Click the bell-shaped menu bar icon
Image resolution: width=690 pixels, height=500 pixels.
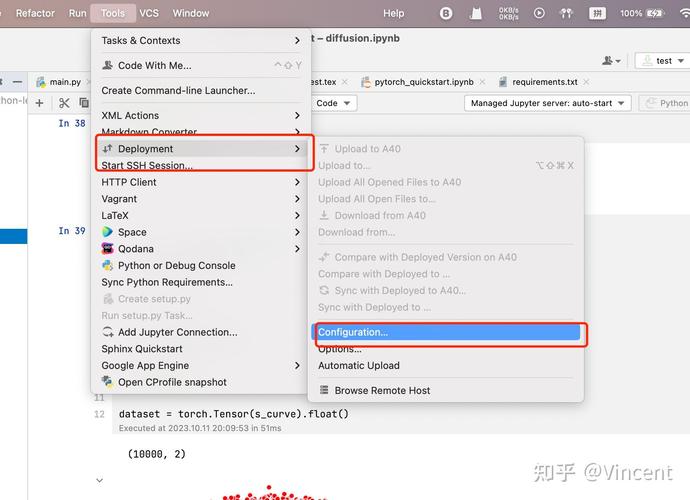pos(475,14)
